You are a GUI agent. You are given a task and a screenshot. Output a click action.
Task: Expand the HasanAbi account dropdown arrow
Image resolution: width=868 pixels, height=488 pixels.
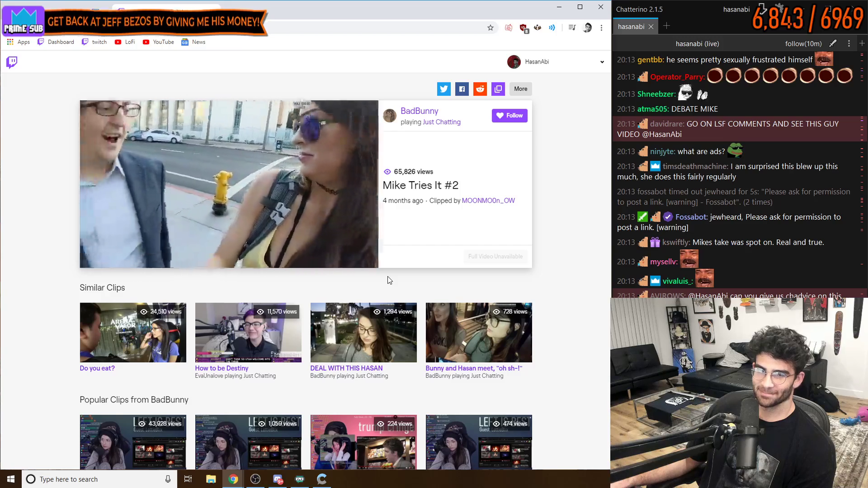602,62
